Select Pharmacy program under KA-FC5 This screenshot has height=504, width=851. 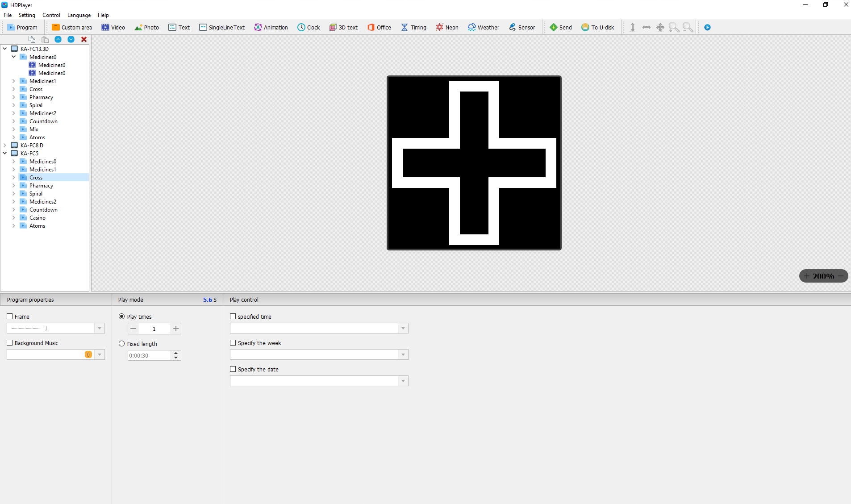pos(41,186)
